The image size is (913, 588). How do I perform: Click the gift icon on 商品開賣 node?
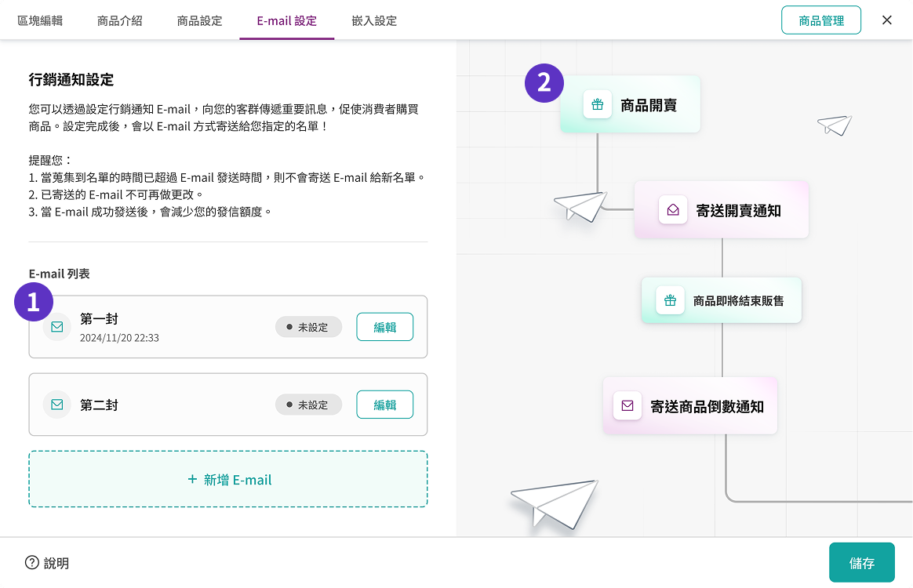(598, 104)
